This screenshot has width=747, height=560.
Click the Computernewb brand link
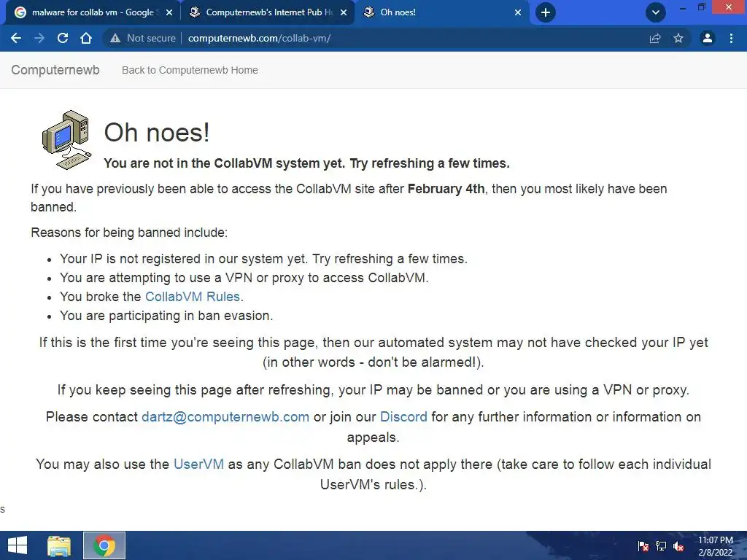pos(55,70)
